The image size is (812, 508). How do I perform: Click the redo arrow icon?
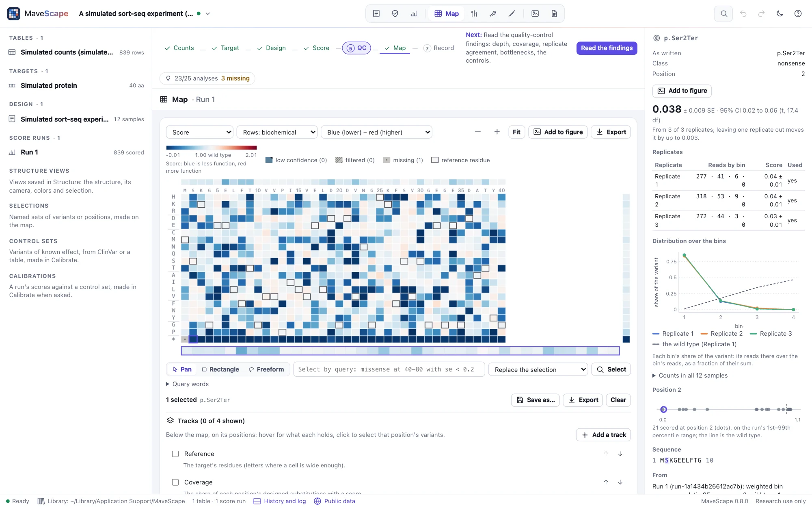[761, 13]
